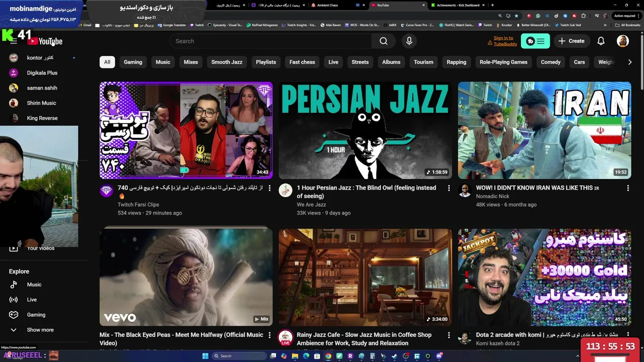Select the Fast chess filter chip
Image resolution: width=644 pixels, height=362 pixels.
[x=302, y=62]
